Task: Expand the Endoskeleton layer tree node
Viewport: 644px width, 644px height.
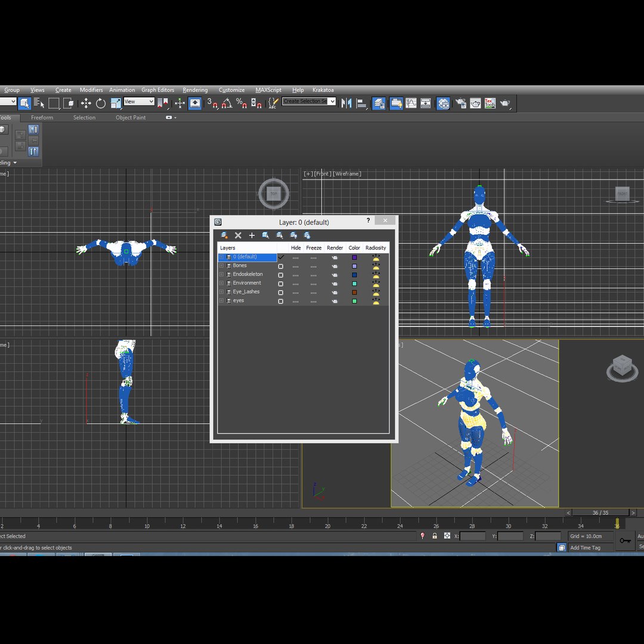Action: point(221,274)
